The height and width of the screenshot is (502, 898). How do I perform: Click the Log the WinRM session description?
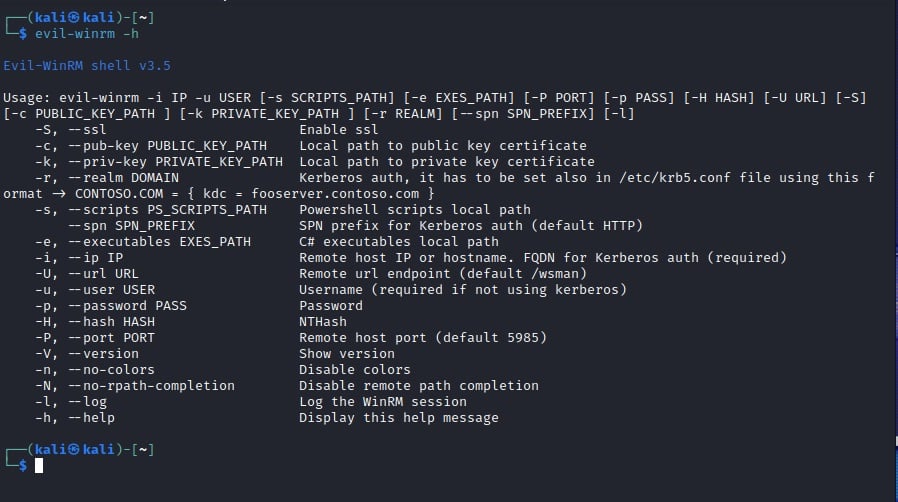tap(383, 402)
